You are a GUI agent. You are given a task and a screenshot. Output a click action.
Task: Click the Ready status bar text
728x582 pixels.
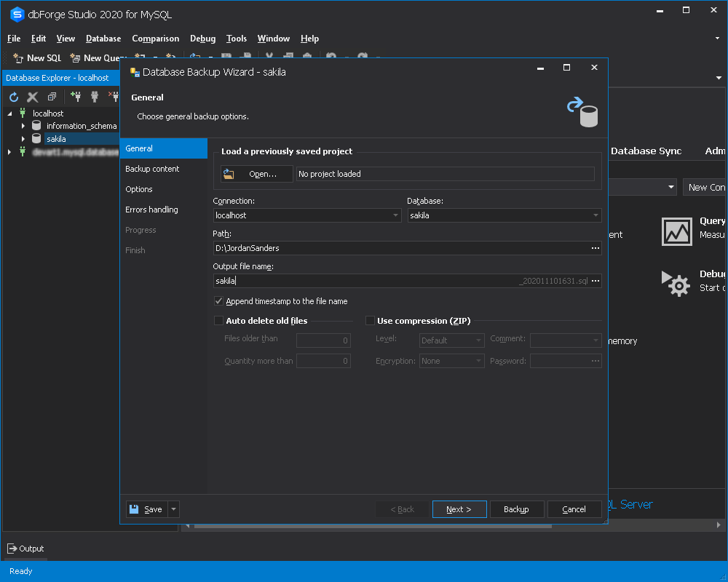[x=20, y=571]
